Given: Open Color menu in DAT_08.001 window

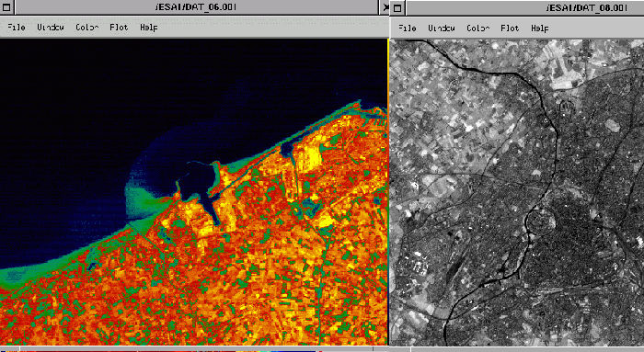Looking at the screenshot, I should click(x=478, y=28).
